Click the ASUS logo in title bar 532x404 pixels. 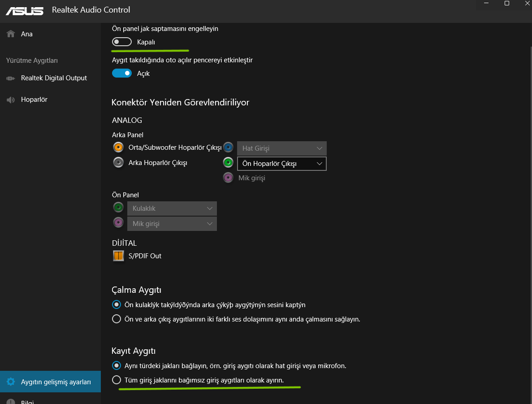point(25,11)
